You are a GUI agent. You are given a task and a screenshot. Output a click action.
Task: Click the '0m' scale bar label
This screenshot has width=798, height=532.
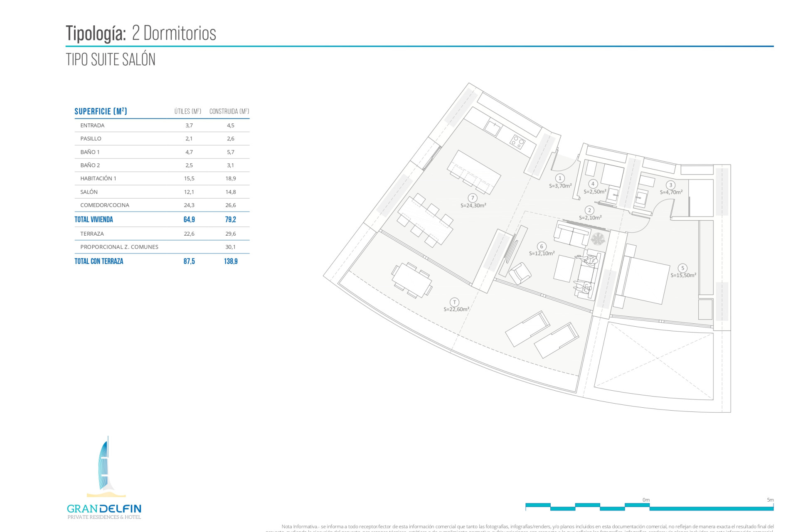(646, 500)
